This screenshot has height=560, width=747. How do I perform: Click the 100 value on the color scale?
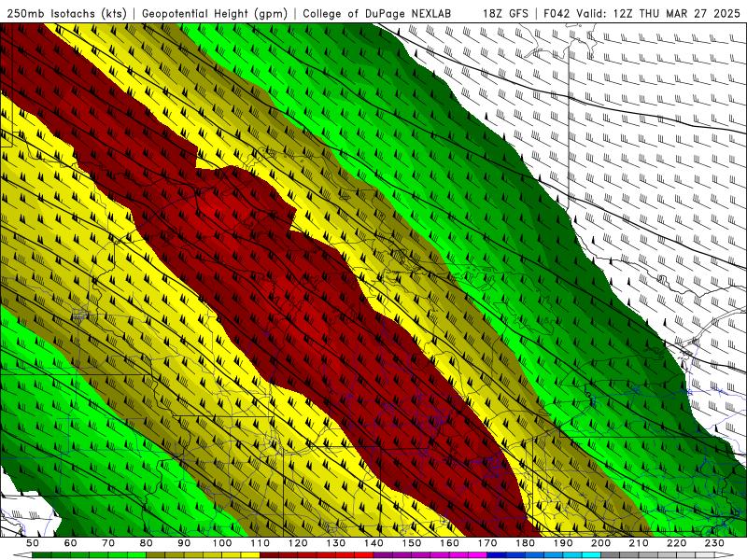(x=222, y=543)
